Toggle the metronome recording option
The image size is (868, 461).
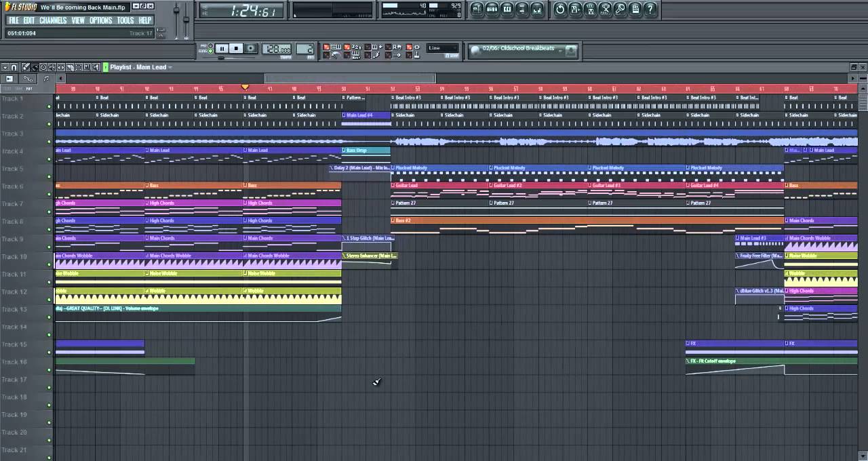(x=326, y=55)
